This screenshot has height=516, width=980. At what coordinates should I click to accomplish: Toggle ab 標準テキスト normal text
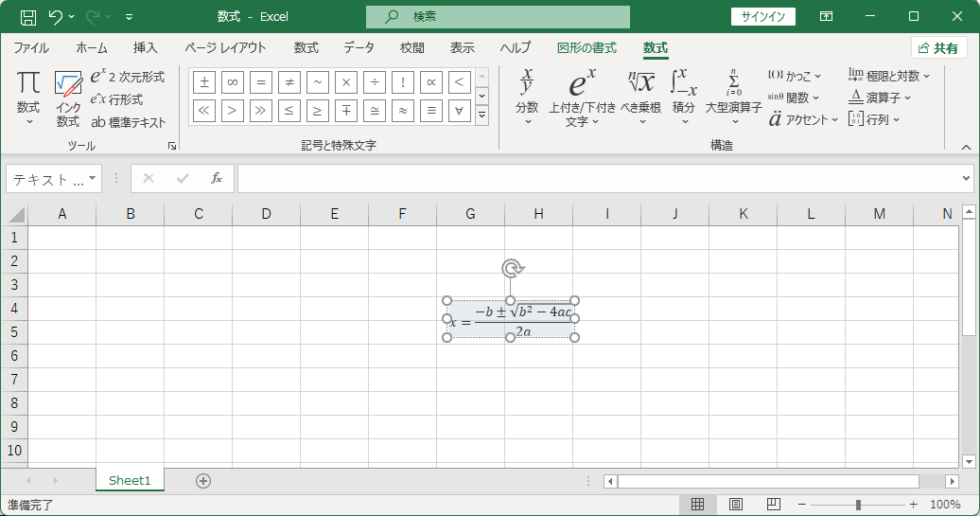tap(128, 122)
